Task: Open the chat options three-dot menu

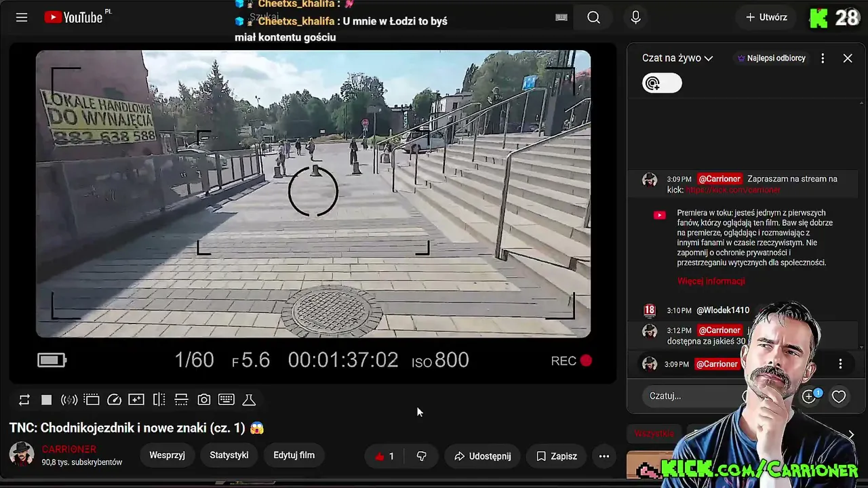Action: (x=823, y=58)
